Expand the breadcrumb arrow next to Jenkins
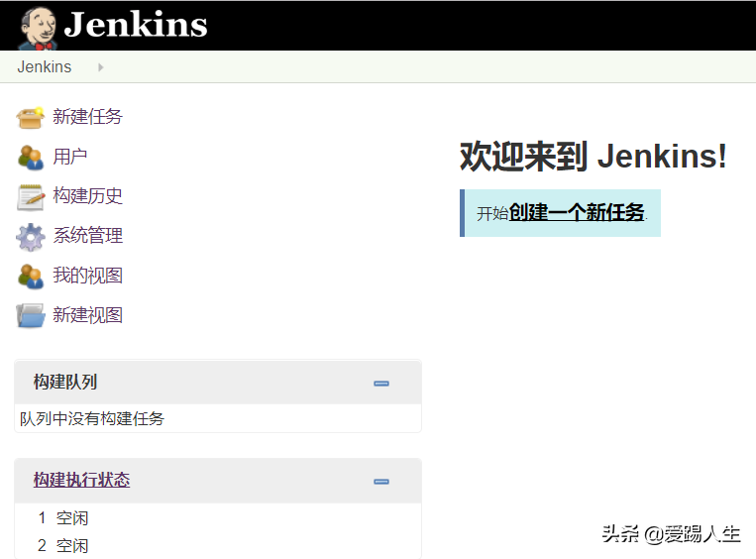 pyautogui.click(x=100, y=67)
